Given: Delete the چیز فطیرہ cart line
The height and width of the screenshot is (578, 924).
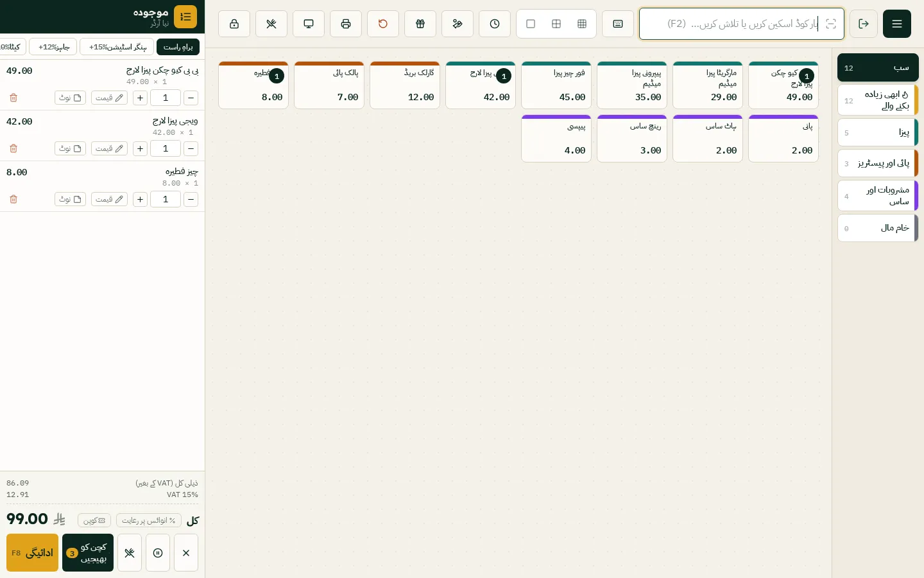Looking at the screenshot, I should tap(13, 199).
